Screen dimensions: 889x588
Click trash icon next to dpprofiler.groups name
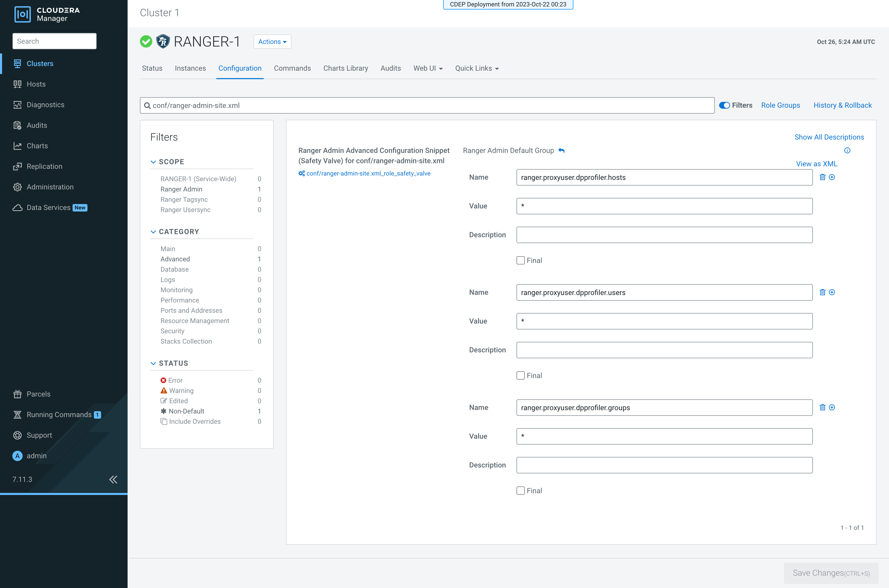(x=822, y=407)
